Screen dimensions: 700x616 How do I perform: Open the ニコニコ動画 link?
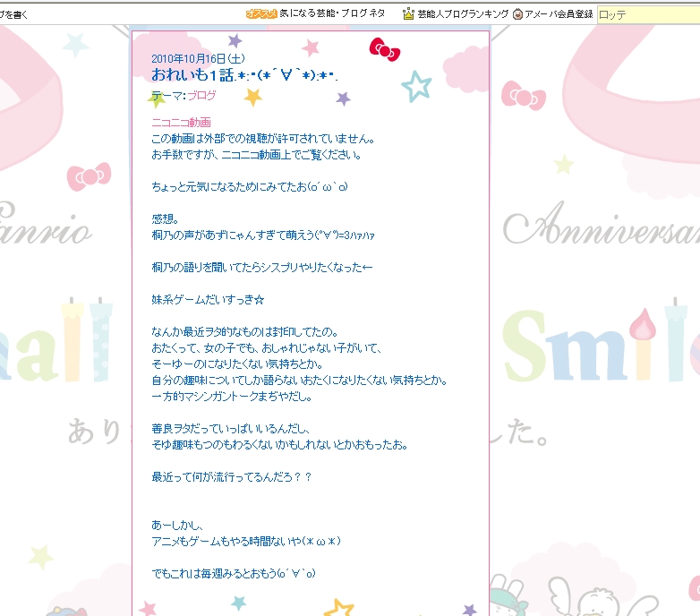(x=181, y=123)
